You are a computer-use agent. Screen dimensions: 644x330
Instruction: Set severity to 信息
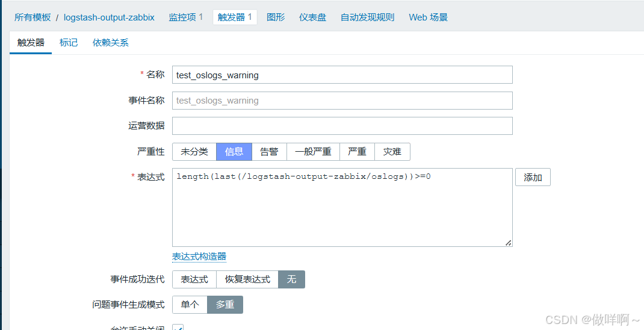pyautogui.click(x=234, y=152)
